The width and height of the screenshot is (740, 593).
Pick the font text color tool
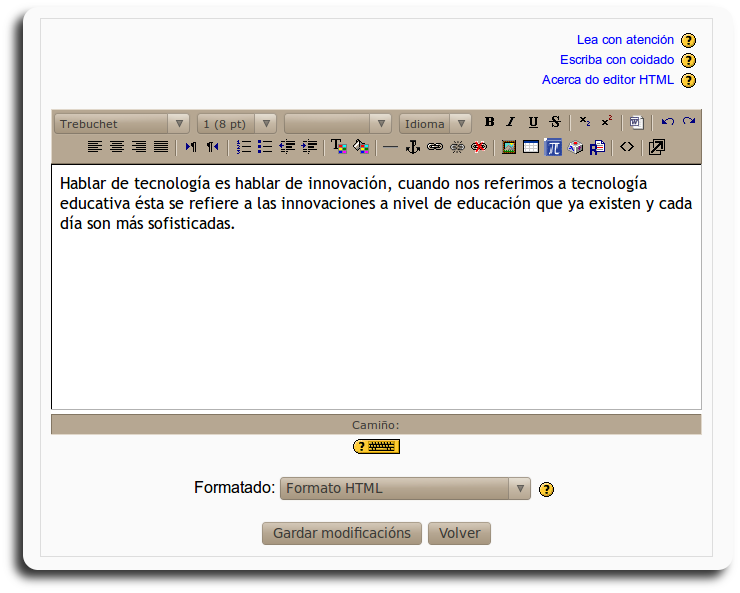coord(339,147)
